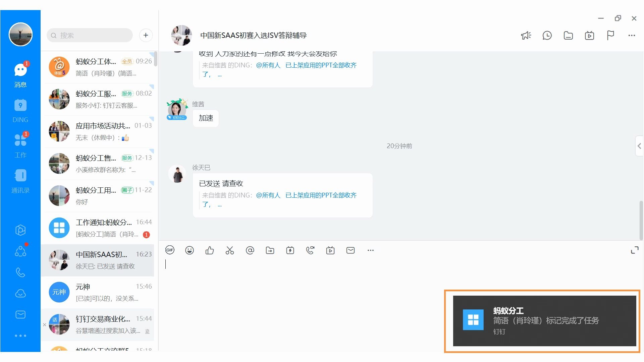
Task: Open the cube-shaped project icon in sidebar
Action: point(20,230)
